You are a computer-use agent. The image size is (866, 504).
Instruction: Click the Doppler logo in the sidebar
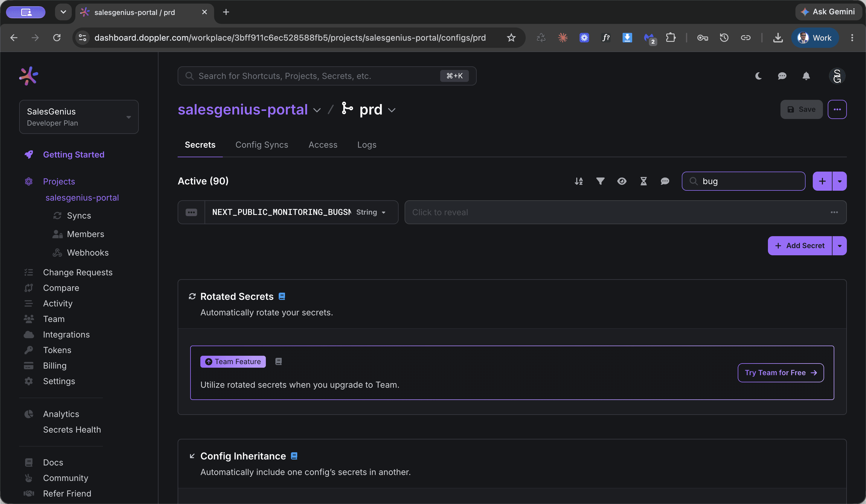pyautogui.click(x=28, y=76)
